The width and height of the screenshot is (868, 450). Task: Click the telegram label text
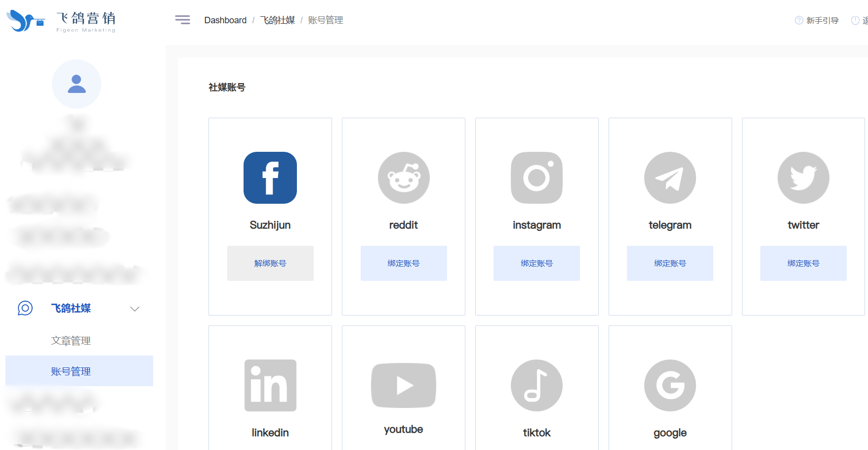(x=670, y=225)
